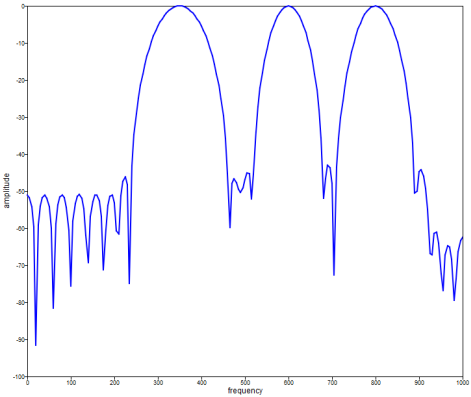Click the 'frequency' x-axis label

point(245,391)
